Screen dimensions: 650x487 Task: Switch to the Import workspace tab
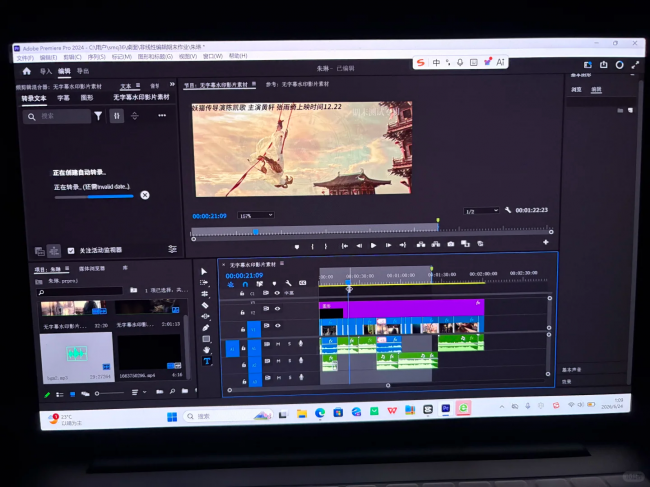point(46,72)
